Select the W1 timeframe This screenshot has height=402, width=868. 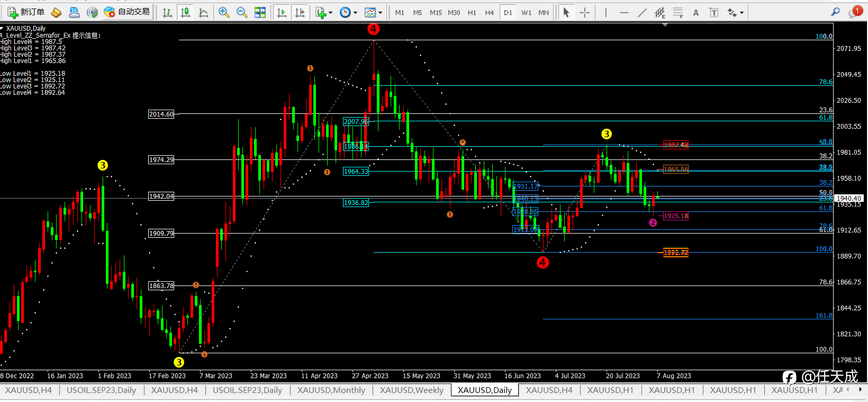pyautogui.click(x=526, y=12)
